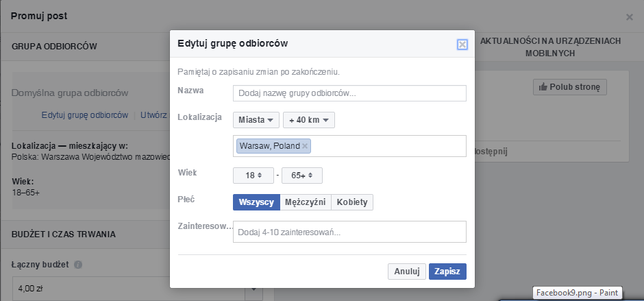The height and width of the screenshot is (301, 644).
Task: Open the Edytuj grupę odbiorców link
Action: (x=84, y=115)
